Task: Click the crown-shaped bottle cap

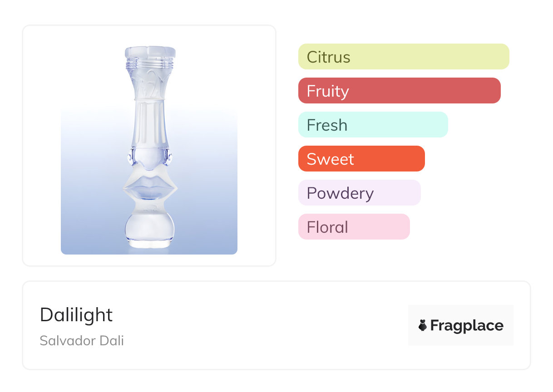Action: pyautogui.click(x=150, y=53)
